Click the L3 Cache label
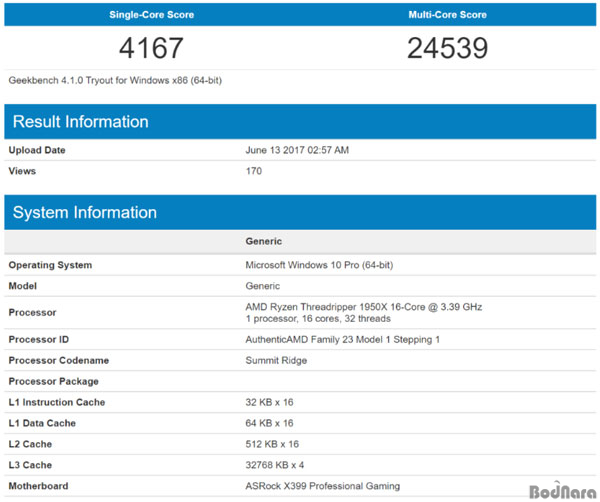600x502 pixels. (x=30, y=465)
